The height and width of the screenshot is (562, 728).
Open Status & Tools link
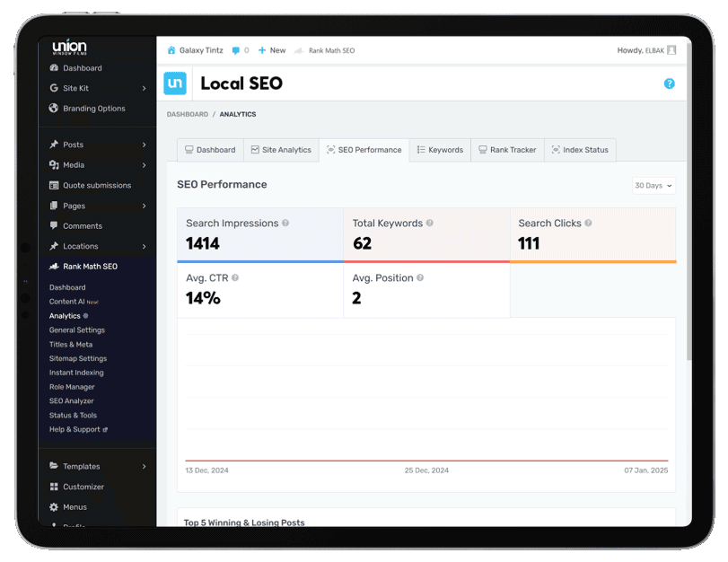point(73,416)
